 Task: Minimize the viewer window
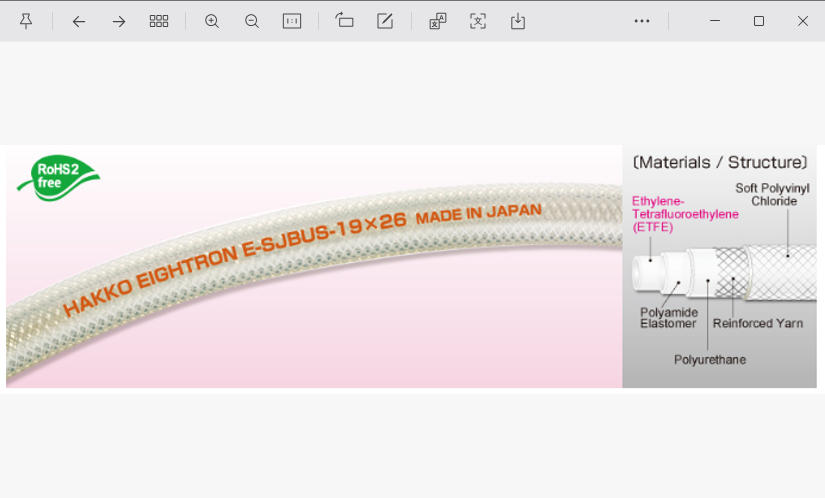pyautogui.click(x=715, y=21)
